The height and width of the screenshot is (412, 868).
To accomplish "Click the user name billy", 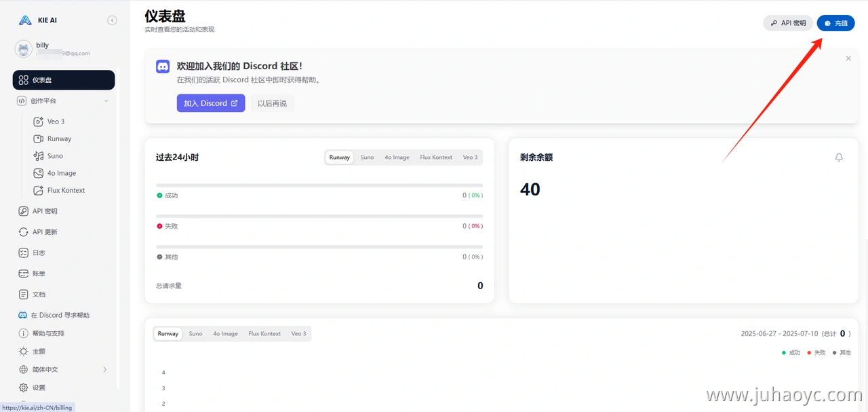I will 43,45.
